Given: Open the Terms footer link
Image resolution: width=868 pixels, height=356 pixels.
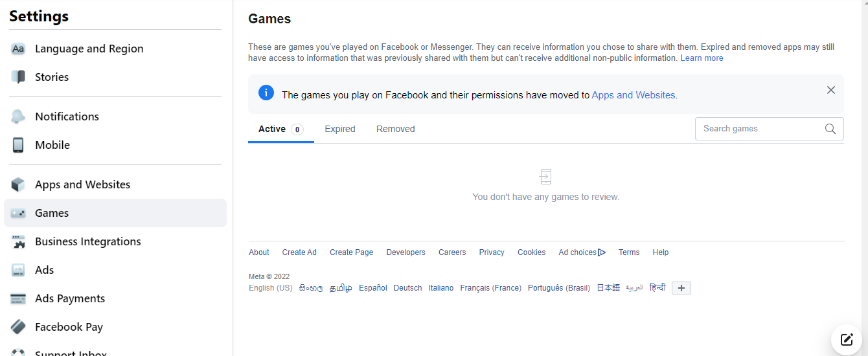Looking at the screenshot, I should pos(629,252).
